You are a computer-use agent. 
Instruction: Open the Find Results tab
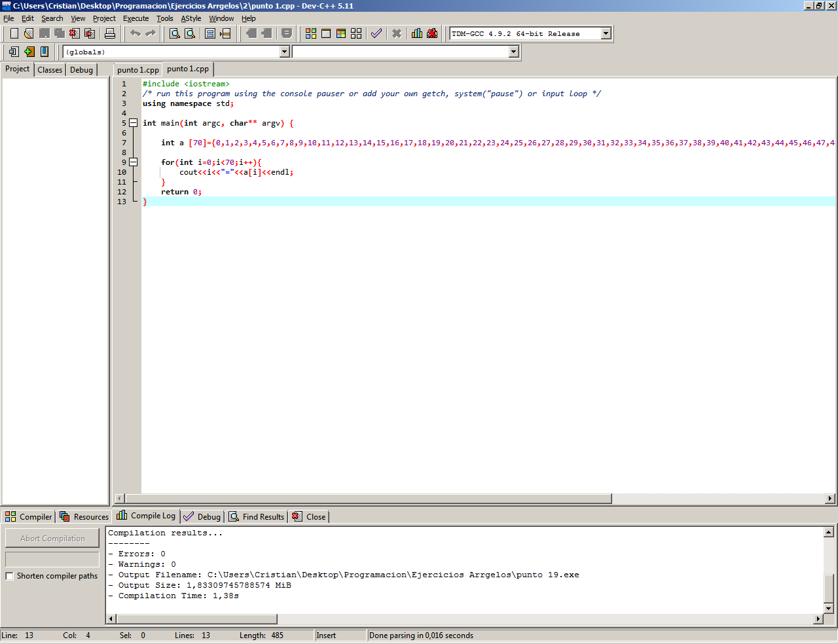(x=257, y=516)
